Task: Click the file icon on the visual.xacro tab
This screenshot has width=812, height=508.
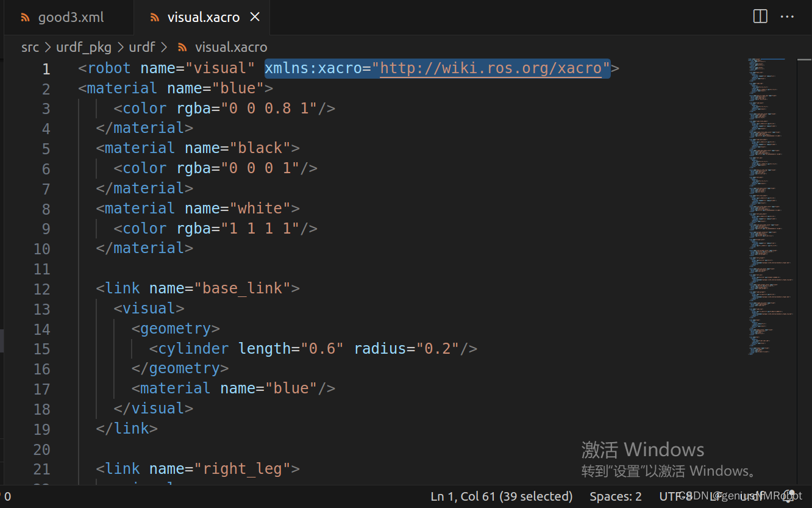Action: coord(154,18)
